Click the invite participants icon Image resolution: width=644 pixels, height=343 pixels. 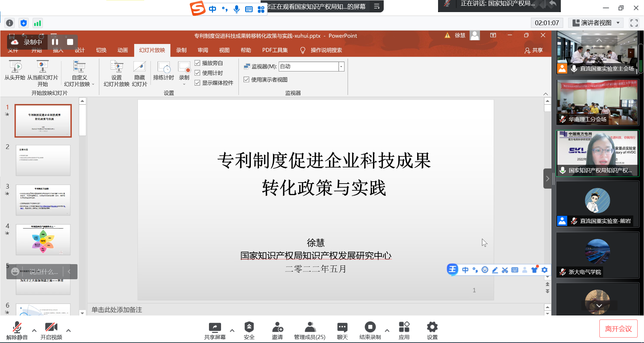point(277,327)
